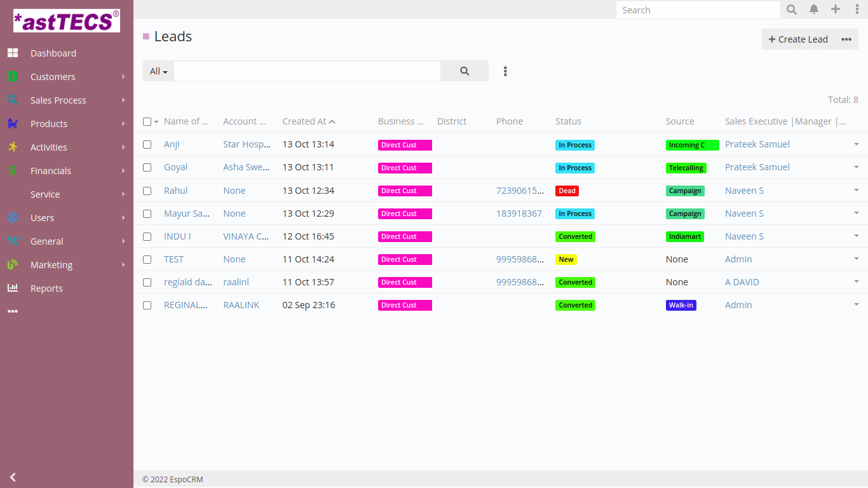Run the leads filter search button
The image size is (868, 488).
(x=465, y=71)
